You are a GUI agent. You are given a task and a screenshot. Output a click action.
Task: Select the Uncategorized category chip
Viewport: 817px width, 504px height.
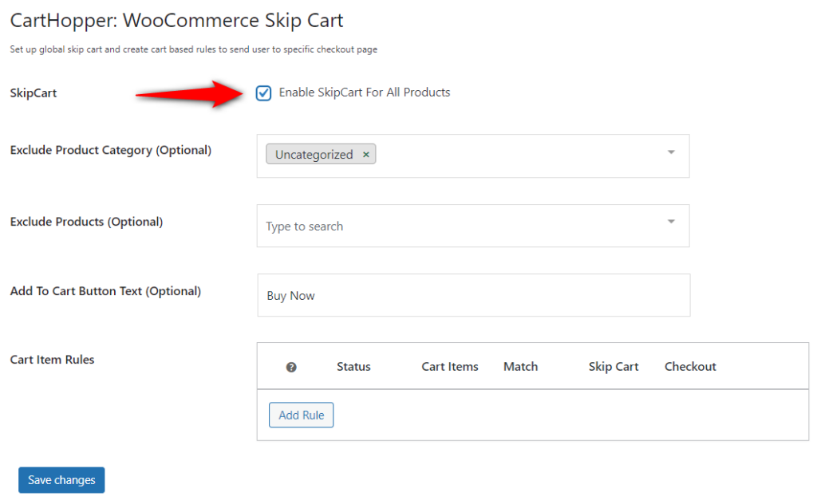click(x=314, y=154)
